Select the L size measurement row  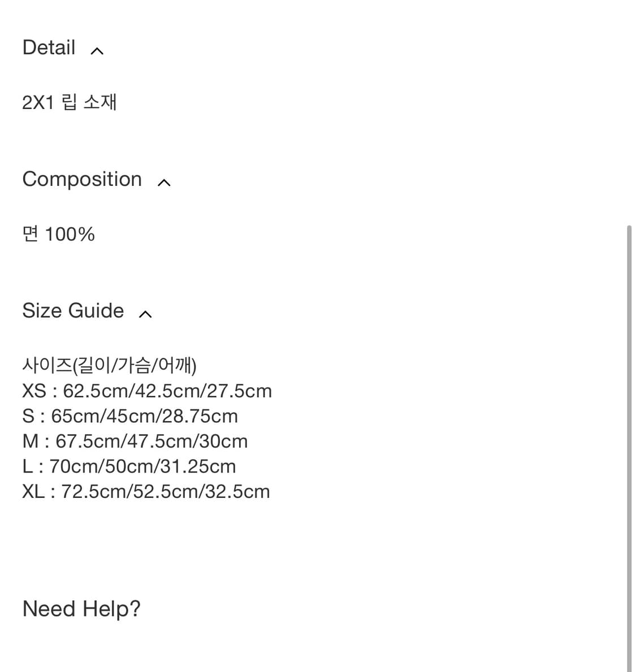point(129,466)
